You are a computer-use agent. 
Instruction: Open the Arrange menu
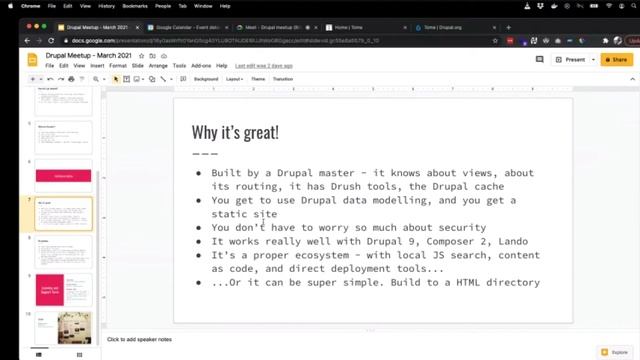(x=158, y=66)
